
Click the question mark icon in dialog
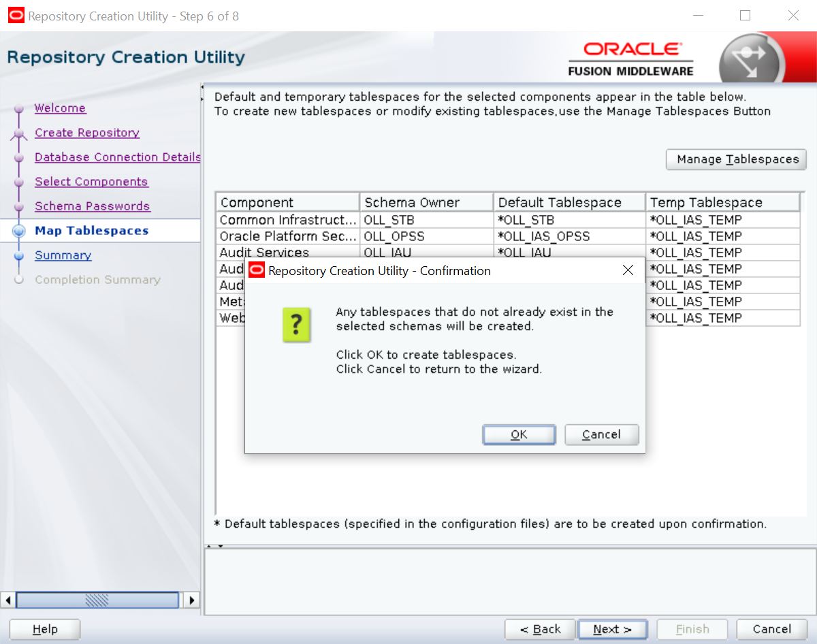pos(296,324)
